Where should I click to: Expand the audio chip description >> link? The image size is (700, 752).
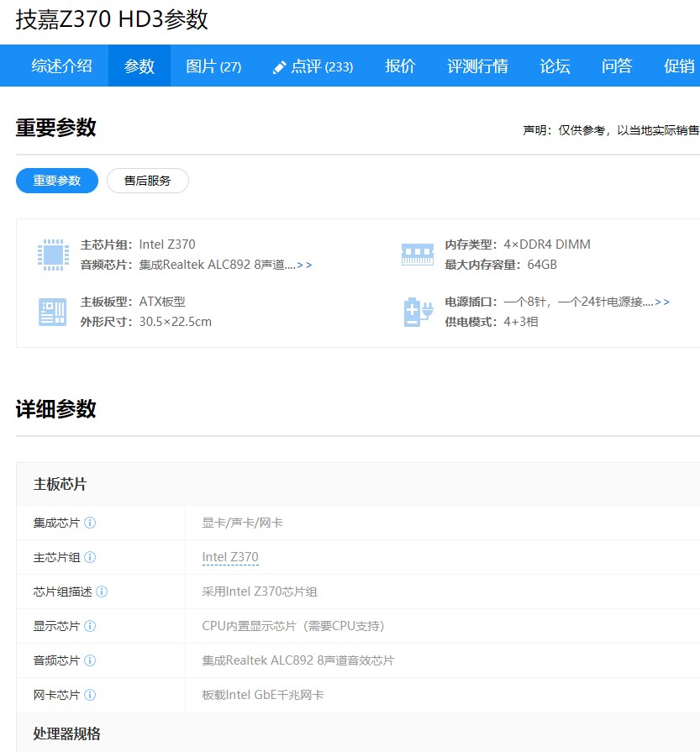coord(305,265)
